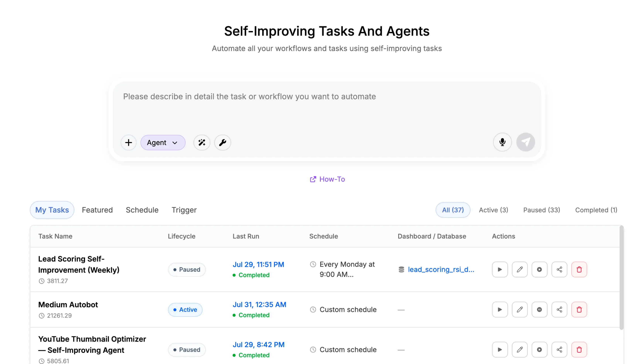The width and height of the screenshot is (639, 364).
Task: Click the plus attachment button in prompt box
Action: click(x=128, y=143)
